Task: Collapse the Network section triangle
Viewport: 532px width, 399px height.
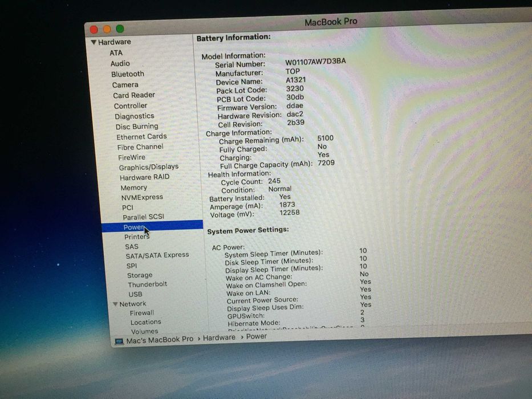Action: (115, 304)
